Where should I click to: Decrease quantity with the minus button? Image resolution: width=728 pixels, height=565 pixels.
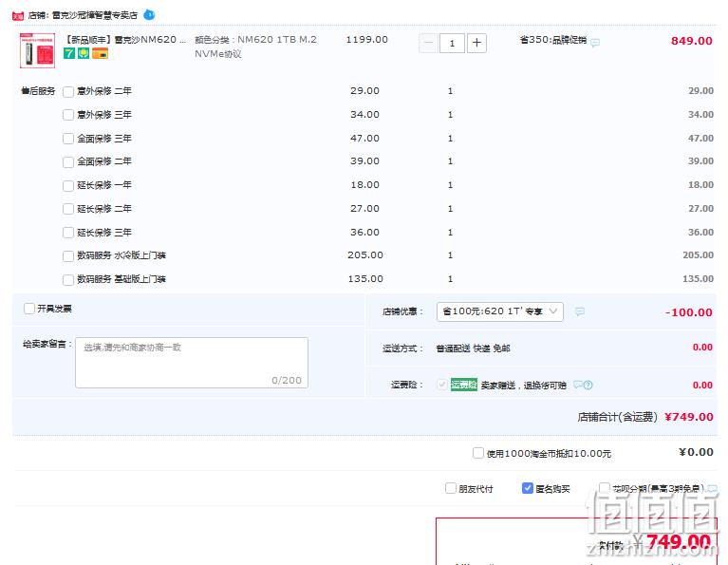[428, 44]
